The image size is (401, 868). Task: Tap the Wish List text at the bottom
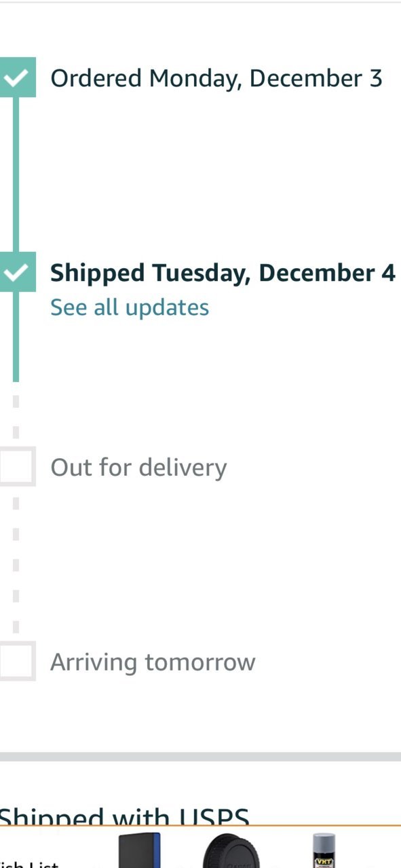point(28,864)
